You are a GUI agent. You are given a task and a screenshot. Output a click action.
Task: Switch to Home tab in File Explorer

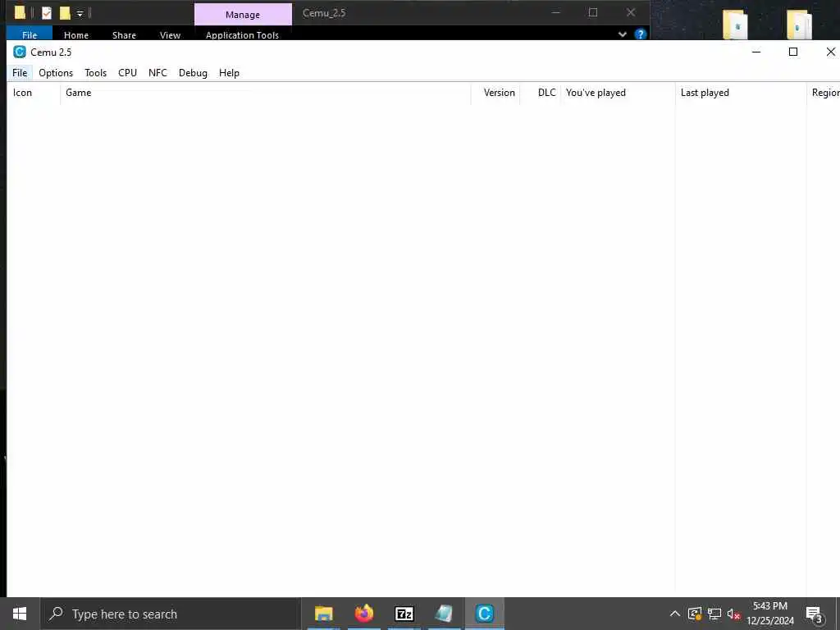click(76, 34)
